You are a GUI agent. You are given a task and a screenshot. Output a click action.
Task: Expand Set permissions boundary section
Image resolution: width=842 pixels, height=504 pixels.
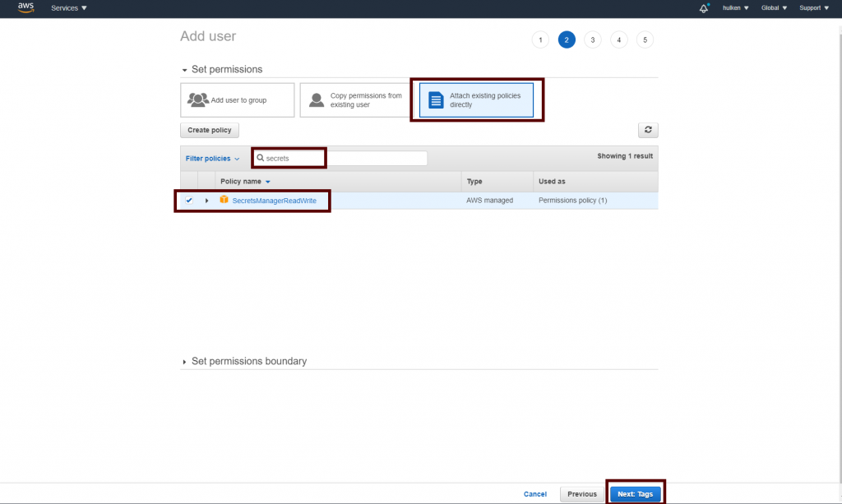click(185, 362)
